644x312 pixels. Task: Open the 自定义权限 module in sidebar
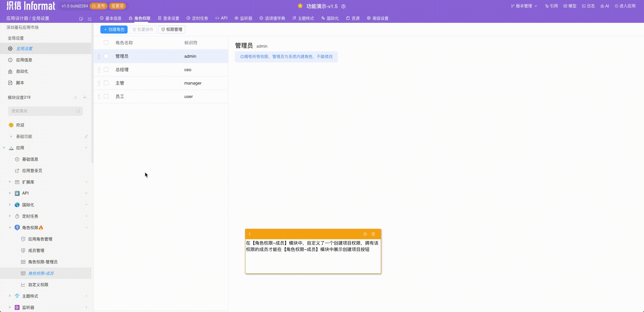[38, 284]
